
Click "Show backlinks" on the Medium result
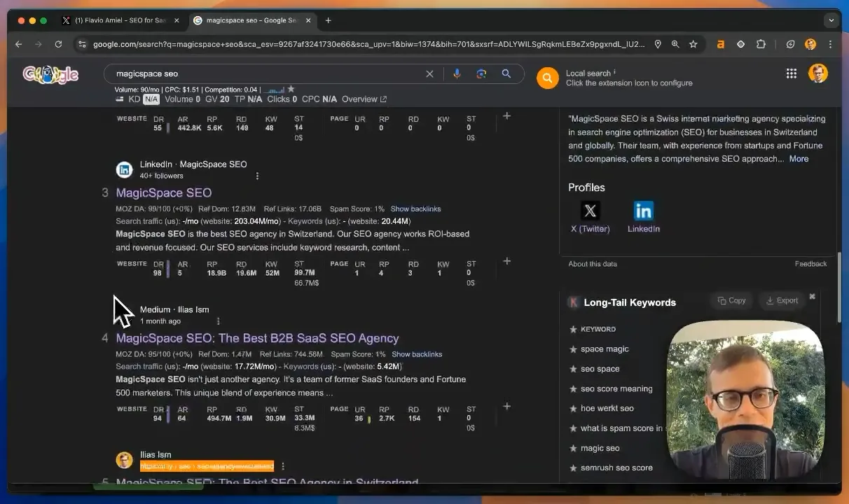click(x=417, y=354)
